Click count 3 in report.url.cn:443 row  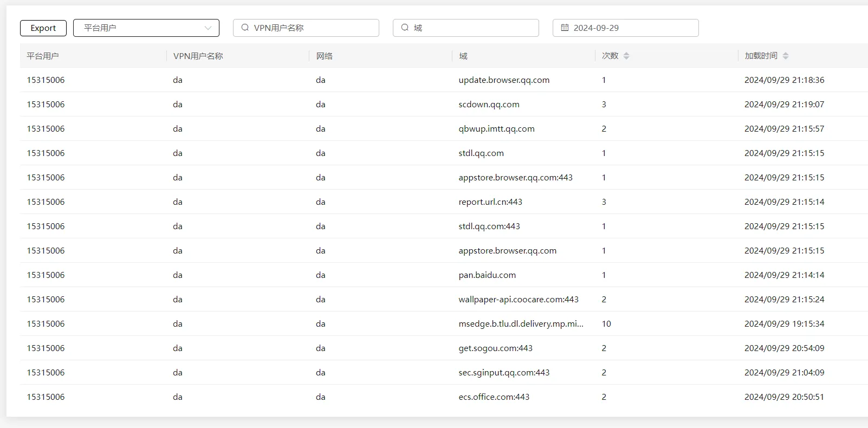point(604,202)
